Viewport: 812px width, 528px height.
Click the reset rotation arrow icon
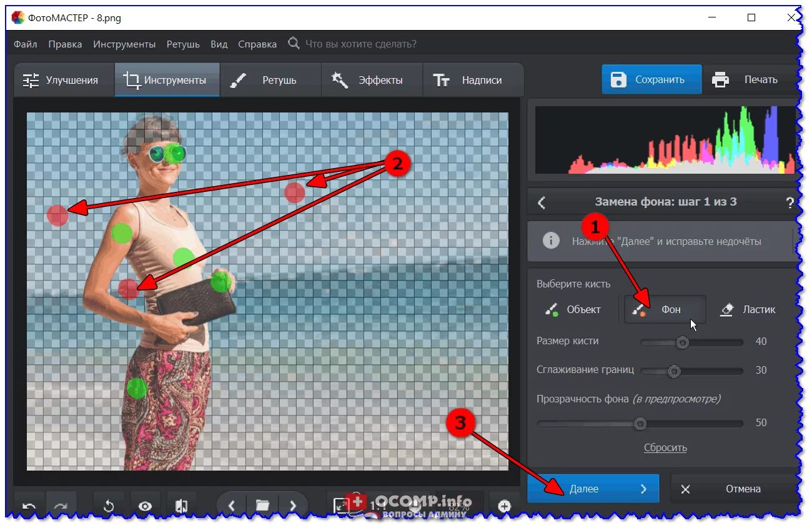(x=109, y=506)
